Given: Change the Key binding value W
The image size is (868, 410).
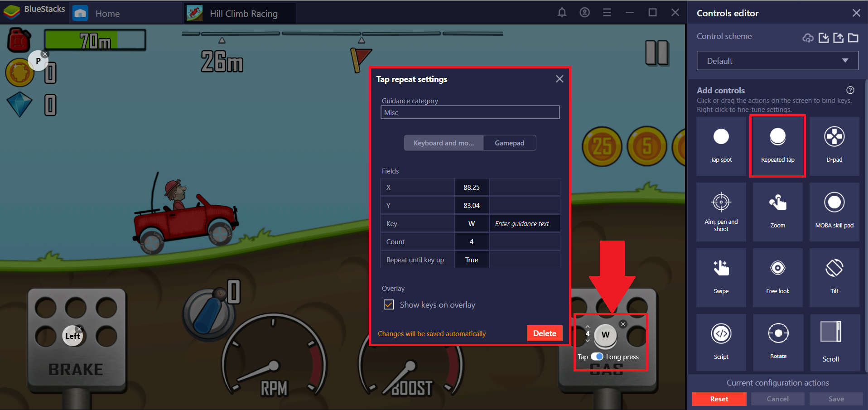Looking at the screenshot, I should [472, 223].
